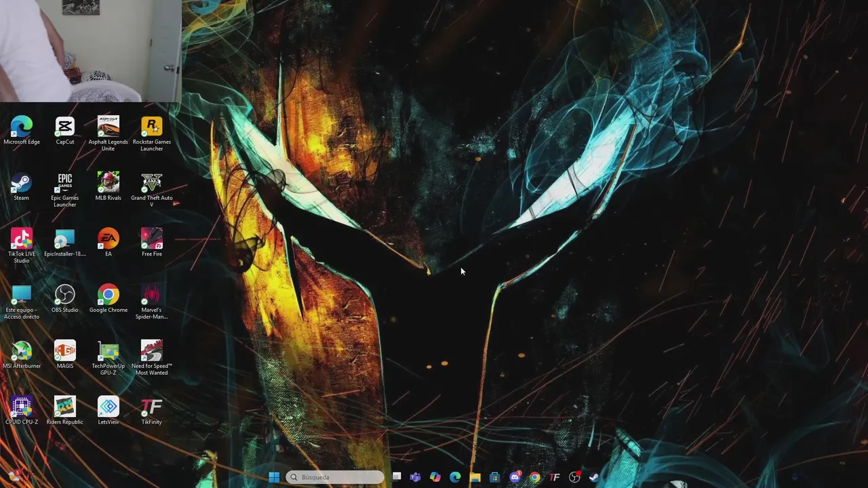Image resolution: width=868 pixels, height=488 pixels.
Task: Open Task View from the taskbar
Action: click(x=397, y=477)
